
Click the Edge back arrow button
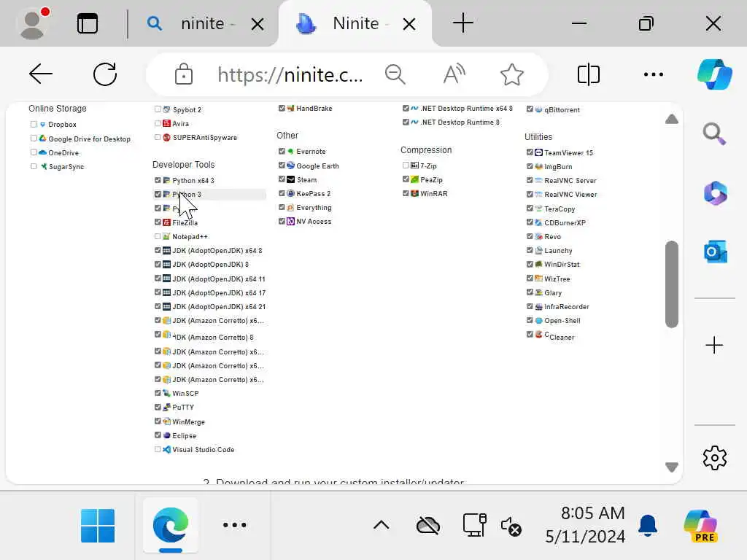(x=41, y=74)
